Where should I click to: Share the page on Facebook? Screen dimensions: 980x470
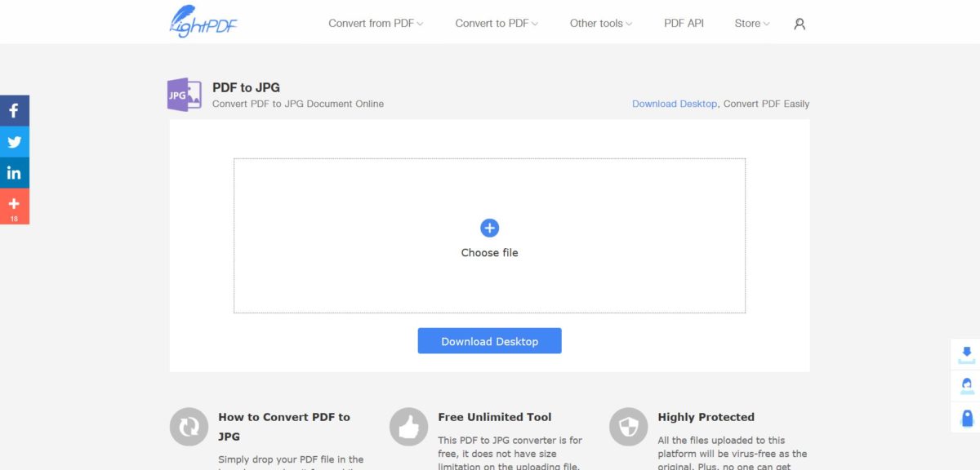(x=14, y=110)
